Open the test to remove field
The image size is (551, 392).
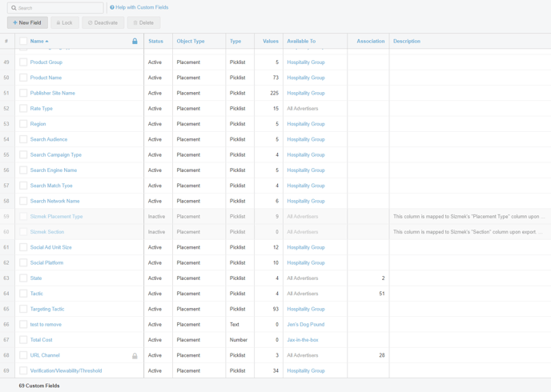(46, 325)
